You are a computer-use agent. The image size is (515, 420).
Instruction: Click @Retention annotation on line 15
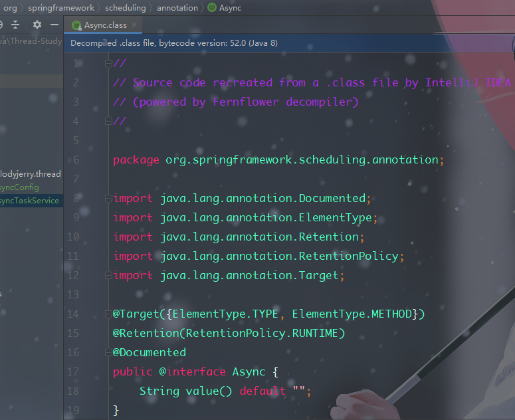(146, 333)
